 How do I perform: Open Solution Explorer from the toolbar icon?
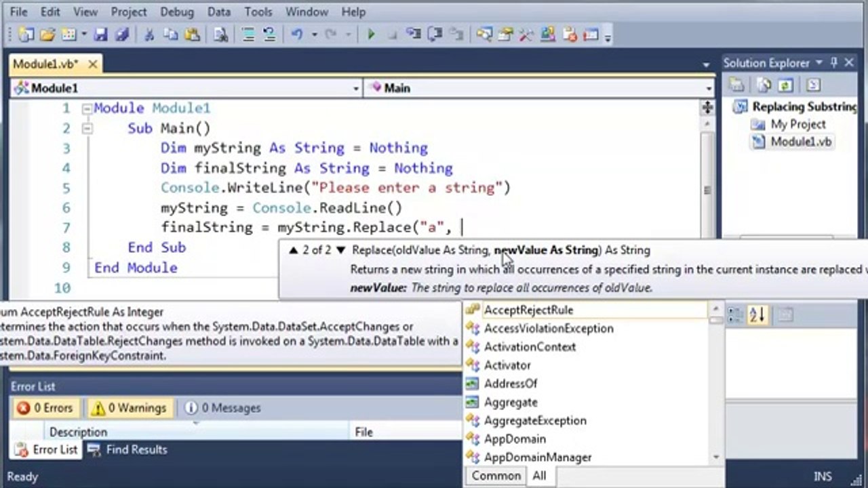(x=484, y=35)
